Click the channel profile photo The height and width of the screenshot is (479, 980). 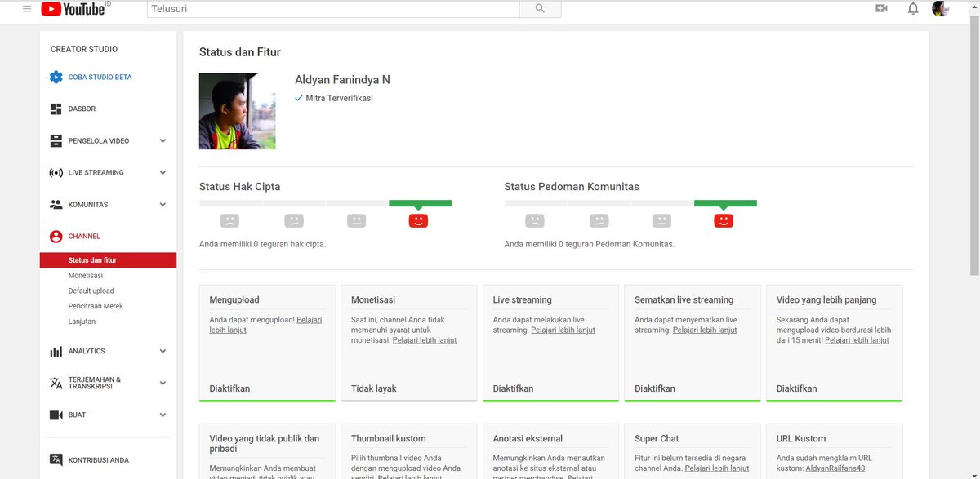(237, 111)
